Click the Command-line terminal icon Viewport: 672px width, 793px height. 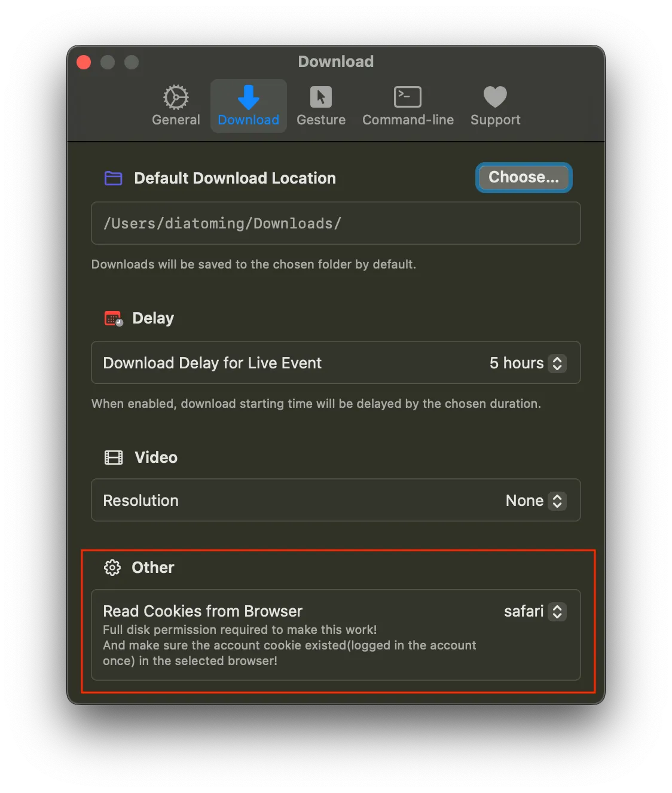[407, 96]
